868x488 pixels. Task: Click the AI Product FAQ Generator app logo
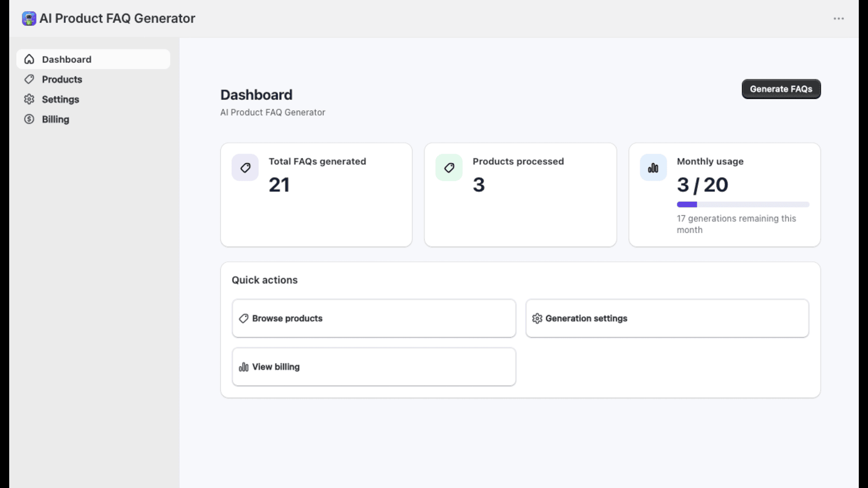(x=29, y=18)
